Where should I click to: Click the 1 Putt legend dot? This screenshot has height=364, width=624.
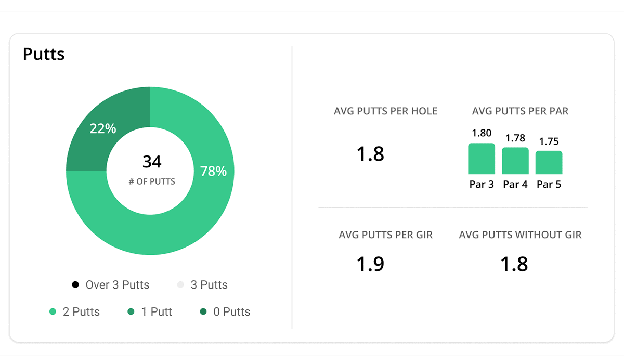tap(131, 312)
